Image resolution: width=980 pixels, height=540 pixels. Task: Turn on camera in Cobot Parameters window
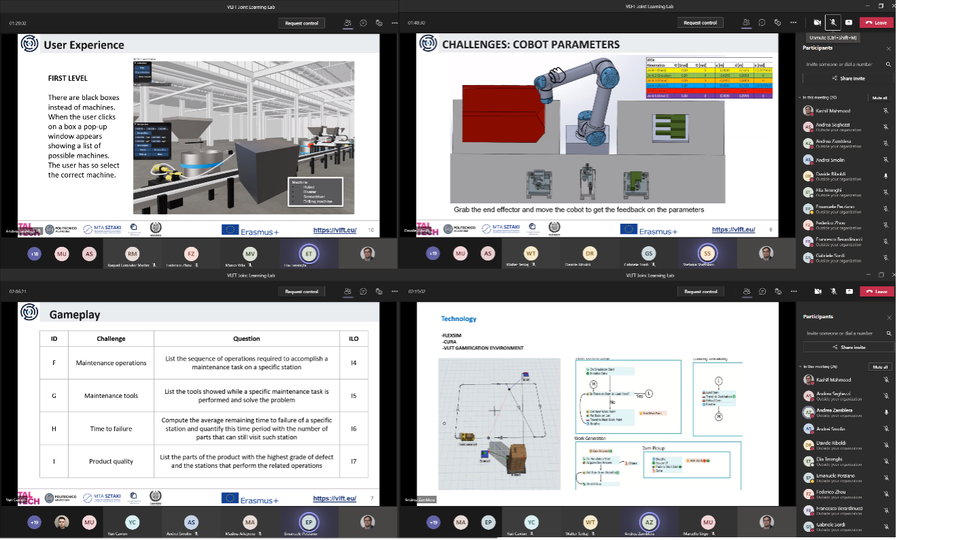click(x=818, y=22)
